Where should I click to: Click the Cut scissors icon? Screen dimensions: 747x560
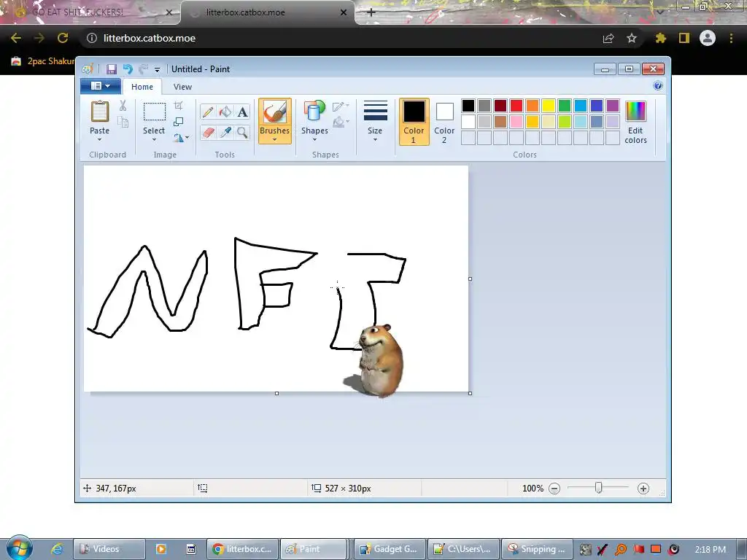coord(123,106)
